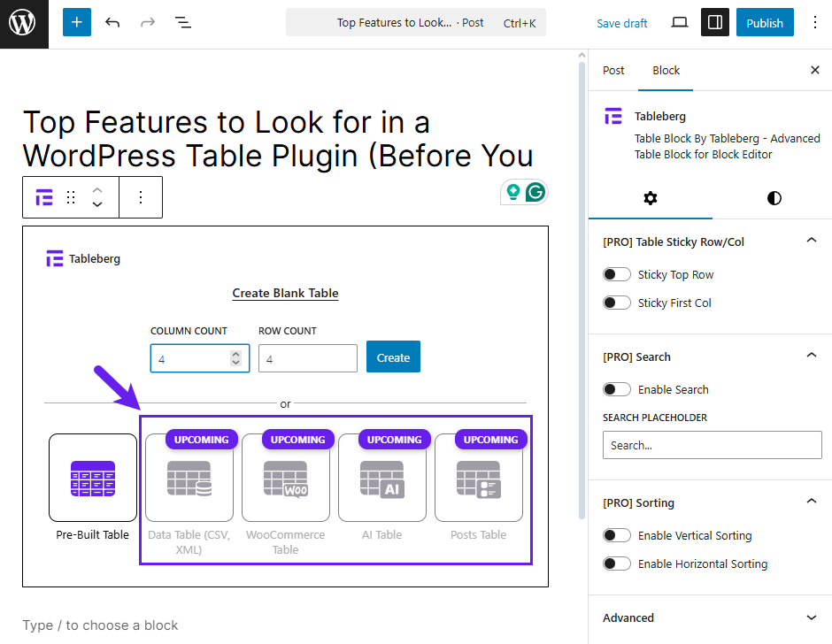Turn on Enable Search toggle

click(617, 389)
